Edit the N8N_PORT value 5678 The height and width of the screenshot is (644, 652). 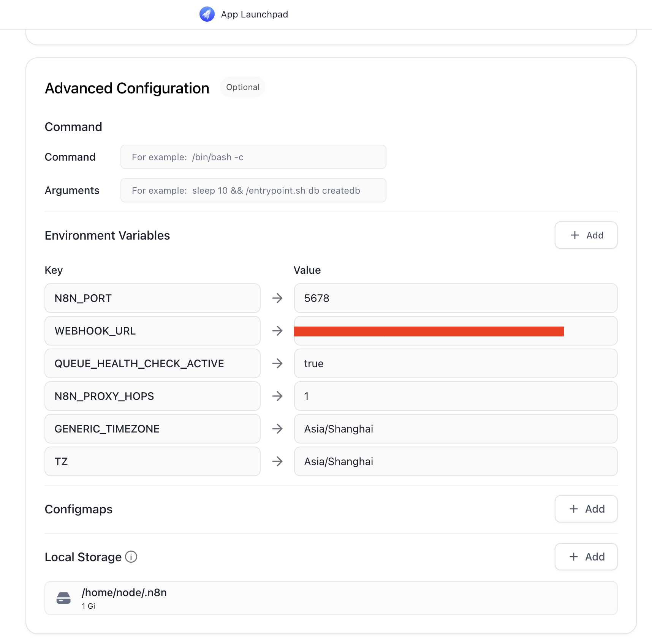[x=455, y=298]
